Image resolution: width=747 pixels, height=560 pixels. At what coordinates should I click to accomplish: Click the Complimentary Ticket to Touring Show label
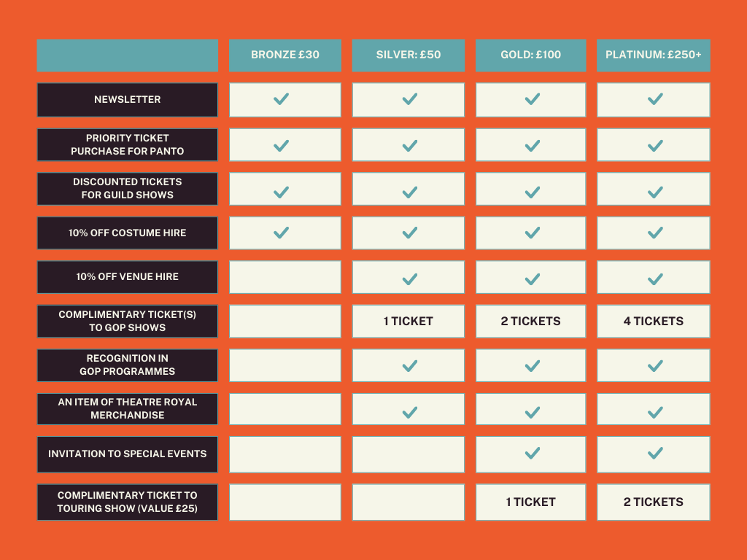pyautogui.click(x=127, y=502)
